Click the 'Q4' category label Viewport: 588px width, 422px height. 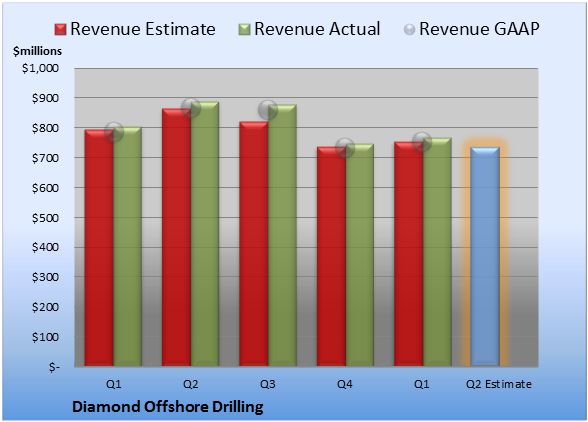pyautogui.click(x=345, y=384)
